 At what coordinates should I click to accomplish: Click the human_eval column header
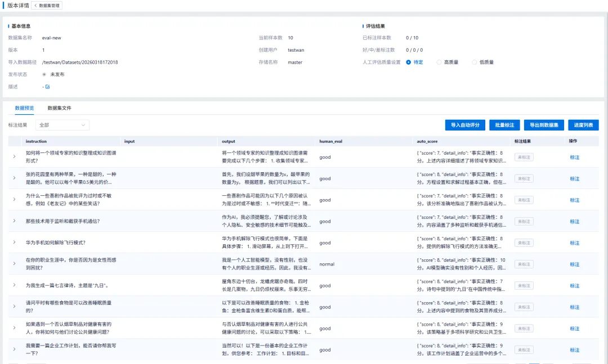[331, 141]
